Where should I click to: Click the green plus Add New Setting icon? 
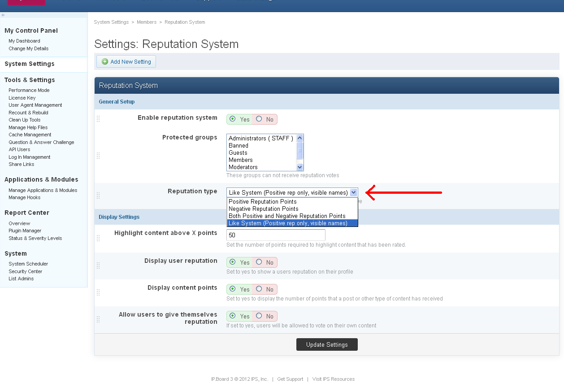pos(105,62)
